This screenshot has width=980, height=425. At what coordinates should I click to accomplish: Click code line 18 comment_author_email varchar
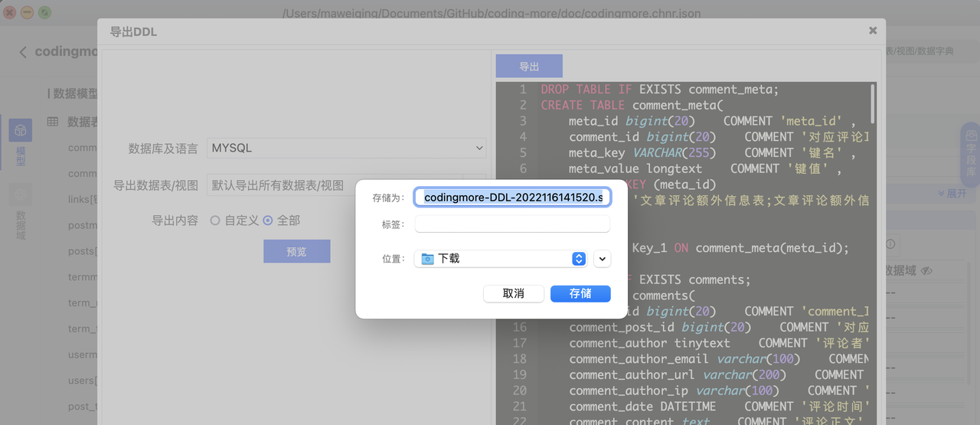[x=718, y=359]
